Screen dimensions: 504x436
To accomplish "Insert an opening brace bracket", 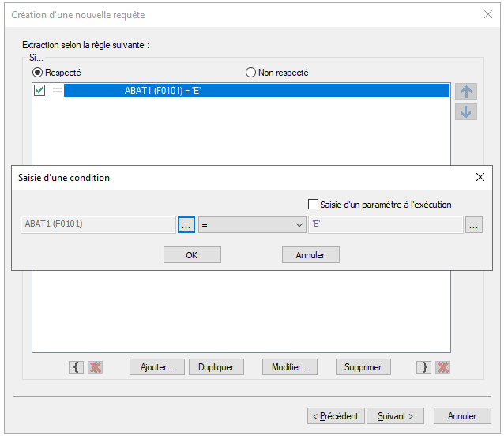I will [x=76, y=367].
